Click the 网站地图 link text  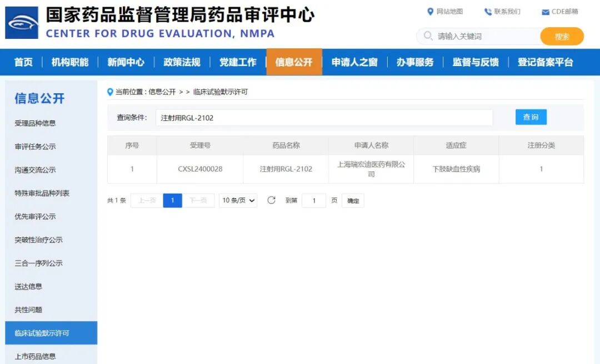coord(449,12)
